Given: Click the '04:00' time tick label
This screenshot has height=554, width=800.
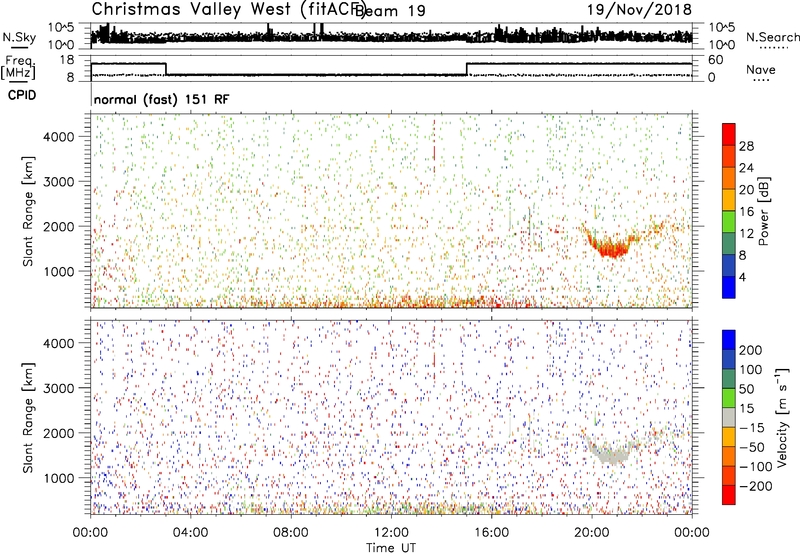Looking at the screenshot, I should [x=190, y=533].
